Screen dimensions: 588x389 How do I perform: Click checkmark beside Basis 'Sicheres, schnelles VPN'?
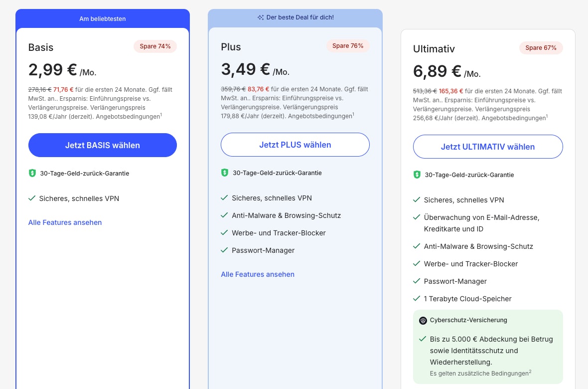[x=32, y=198]
